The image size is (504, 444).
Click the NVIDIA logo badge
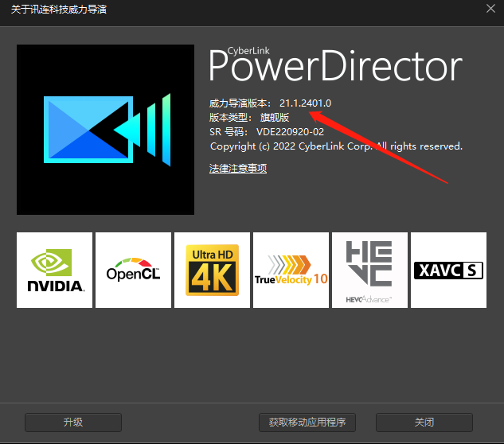point(55,270)
